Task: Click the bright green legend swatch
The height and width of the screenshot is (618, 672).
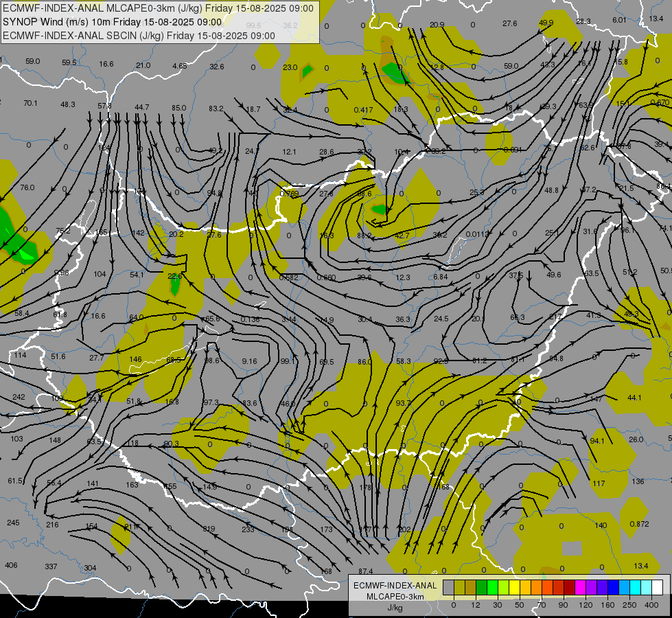Action: (x=492, y=588)
